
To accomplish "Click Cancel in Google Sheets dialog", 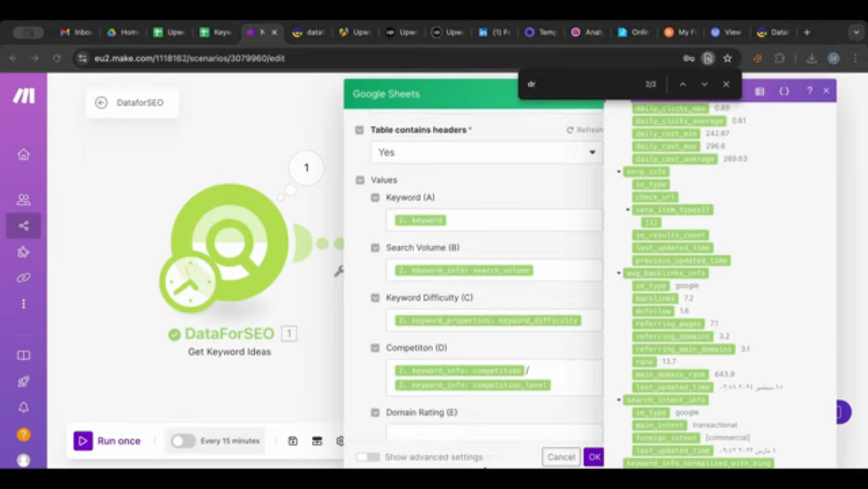I will (561, 457).
